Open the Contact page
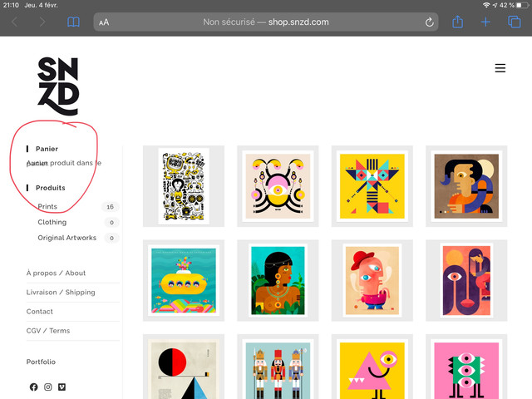This screenshot has height=399, width=532. (x=39, y=312)
